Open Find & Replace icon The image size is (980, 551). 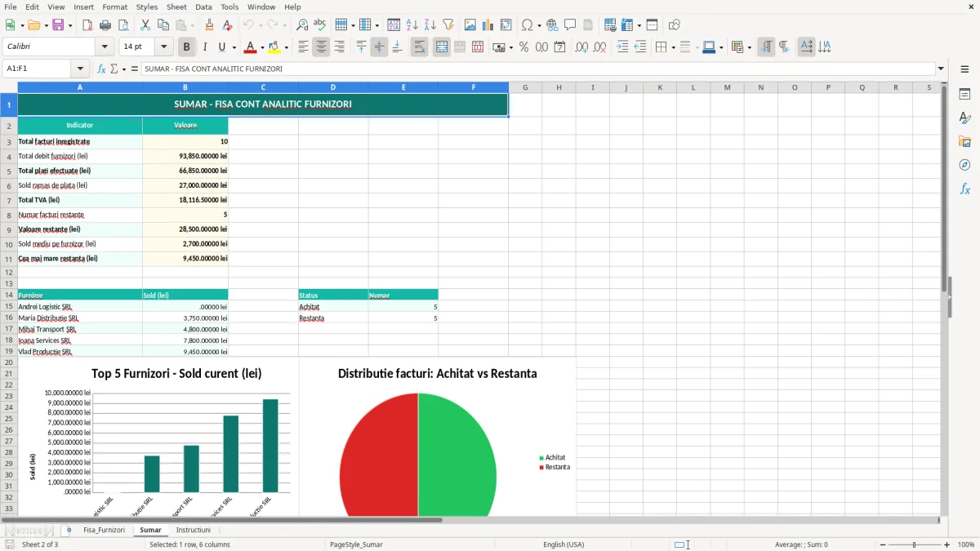(302, 25)
